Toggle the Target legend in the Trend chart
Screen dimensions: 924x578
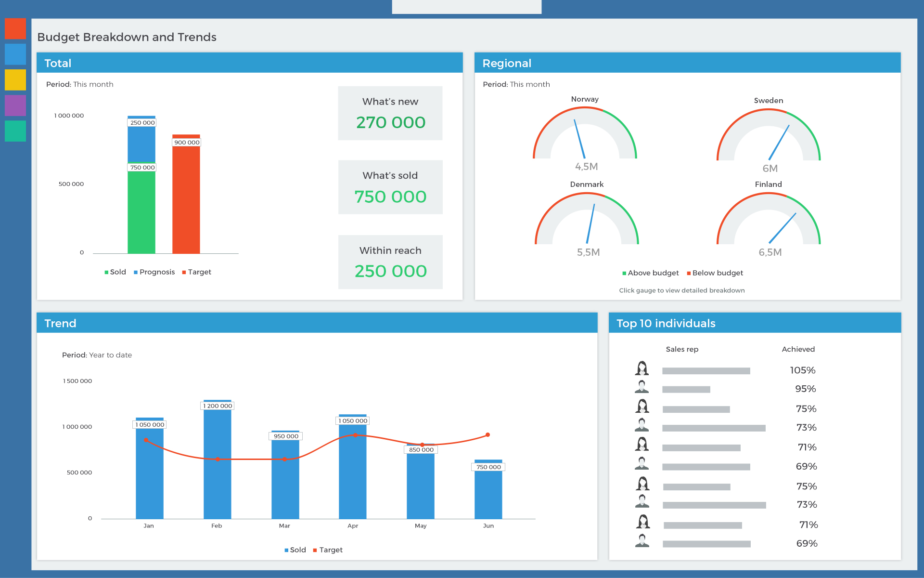coord(328,550)
